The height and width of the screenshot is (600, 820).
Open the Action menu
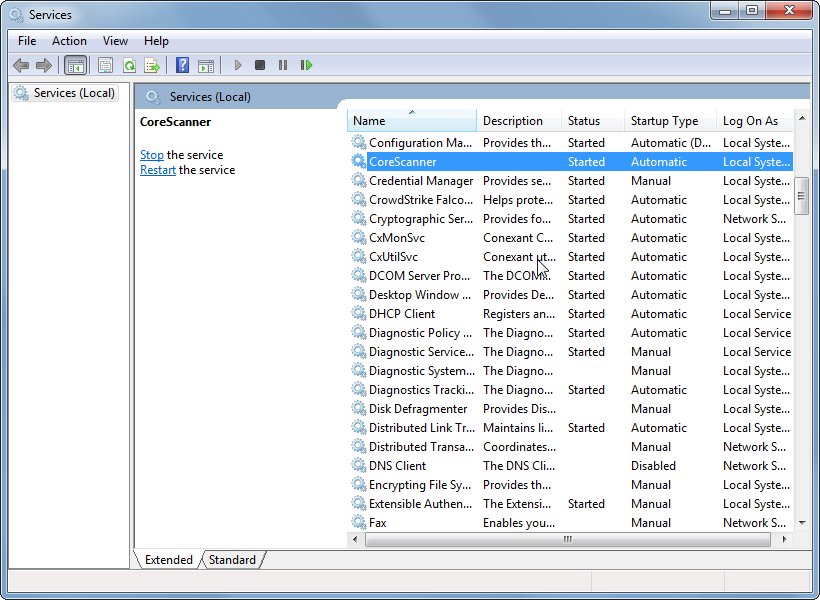coord(69,41)
